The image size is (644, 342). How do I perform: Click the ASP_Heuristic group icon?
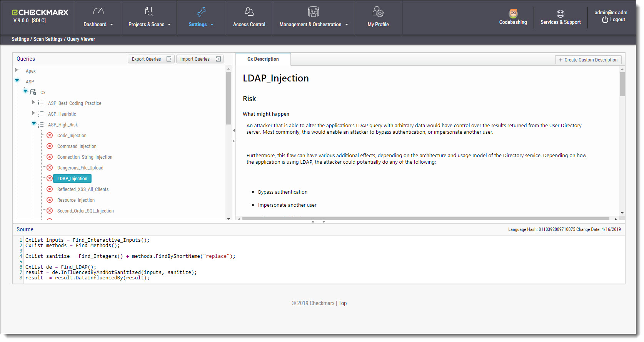(x=41, y=114)
